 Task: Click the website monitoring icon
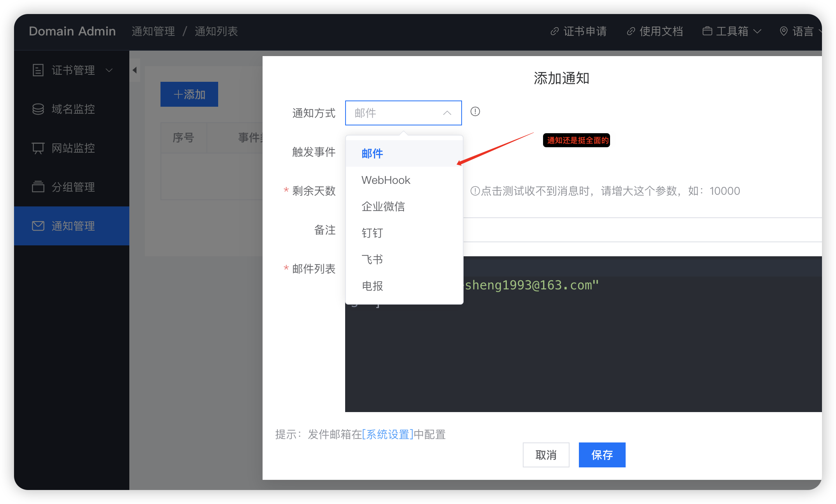(x=38, y=148)
